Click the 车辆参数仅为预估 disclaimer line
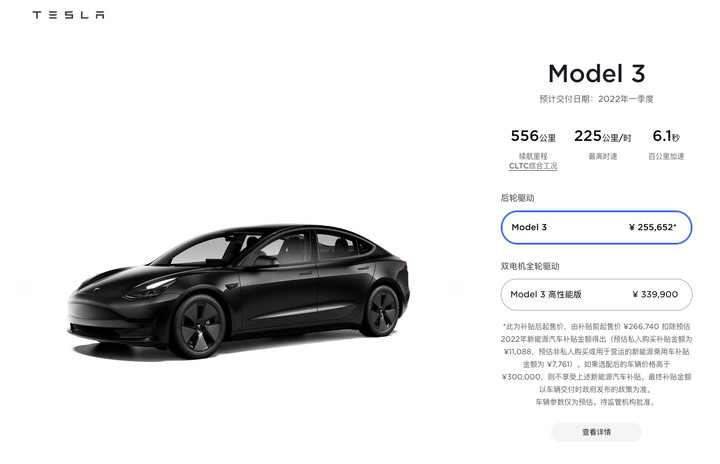Viewport: 720px width, 464px height. coord(596,402)
